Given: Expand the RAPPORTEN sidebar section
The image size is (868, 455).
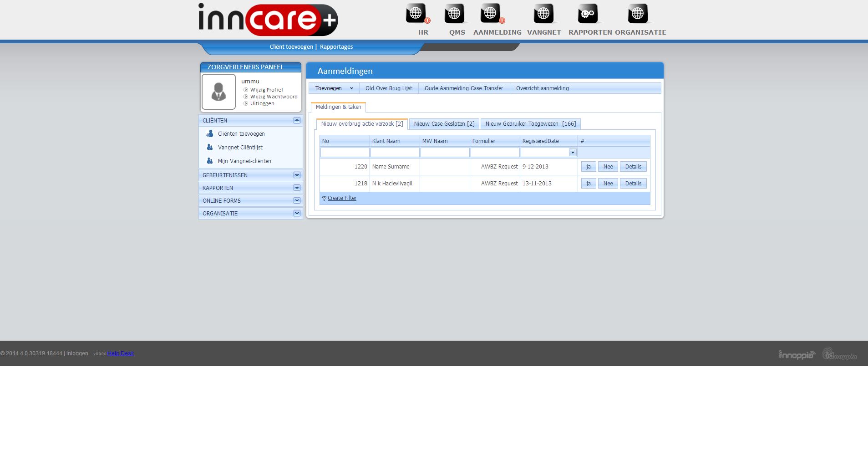Looking at the screenshot, I should coord(297,188).
